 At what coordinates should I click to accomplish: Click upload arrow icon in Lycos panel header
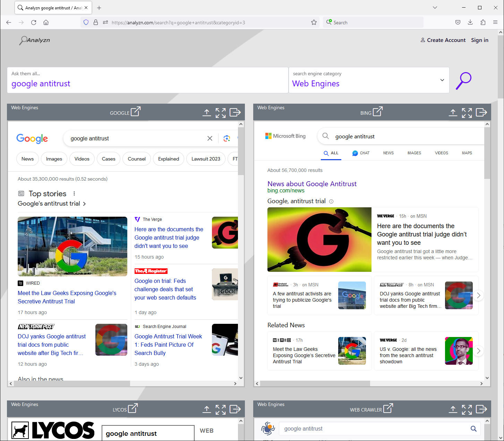tap(207, 409)
